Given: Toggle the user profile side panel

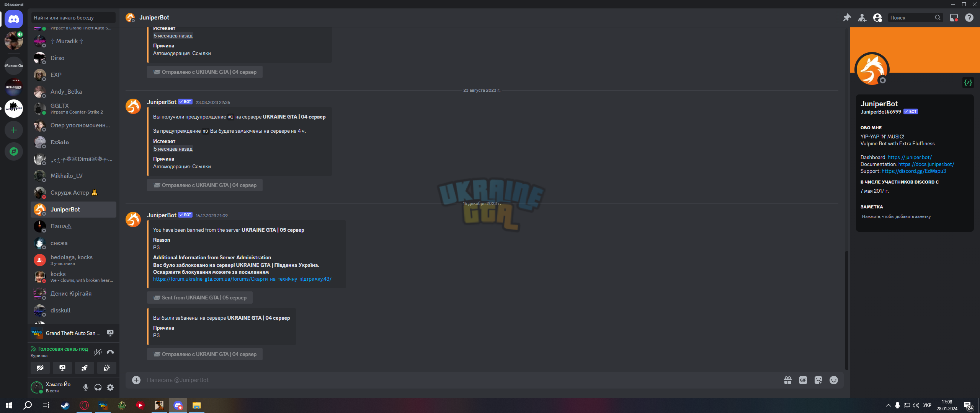Looking at the screenshot, I should tap(877, 18).
